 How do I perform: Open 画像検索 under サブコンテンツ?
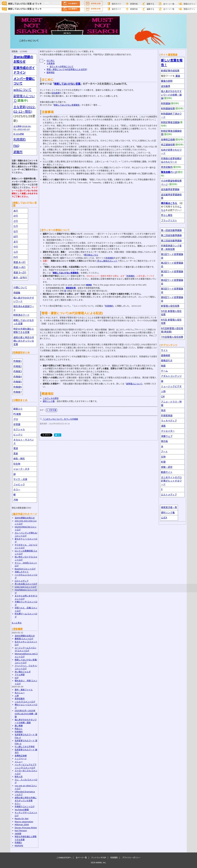(x=165, y=355)
